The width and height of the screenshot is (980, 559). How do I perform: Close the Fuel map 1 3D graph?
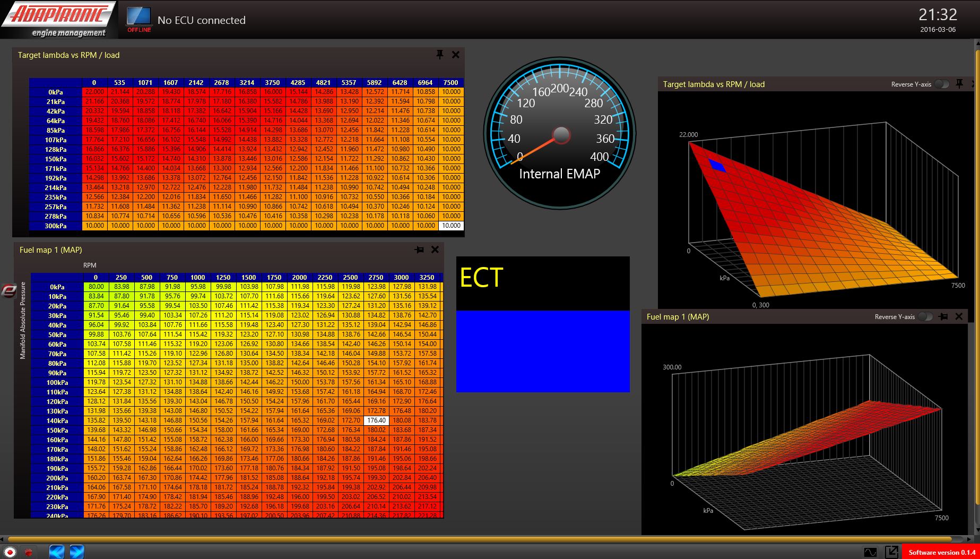tap(959, 316)
